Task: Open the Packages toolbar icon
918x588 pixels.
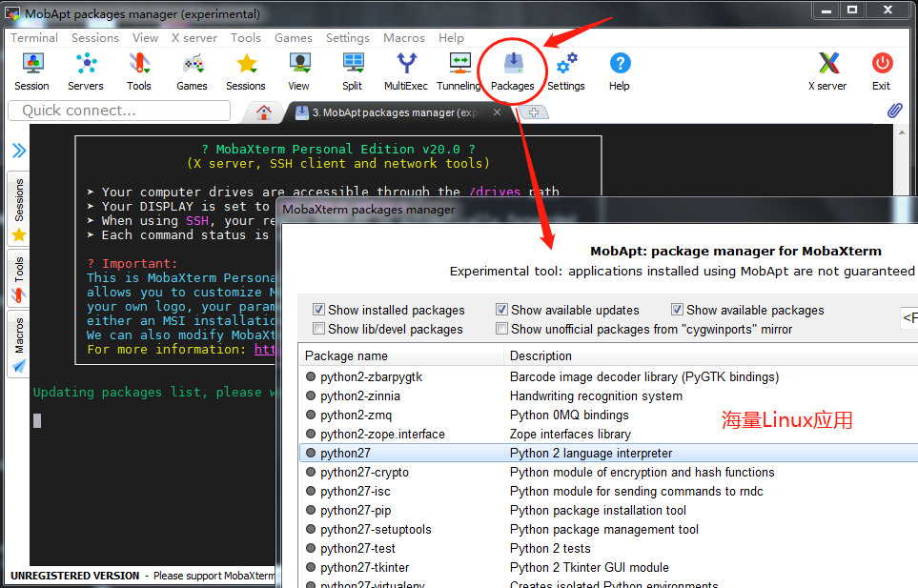Action: coord(512,71)
